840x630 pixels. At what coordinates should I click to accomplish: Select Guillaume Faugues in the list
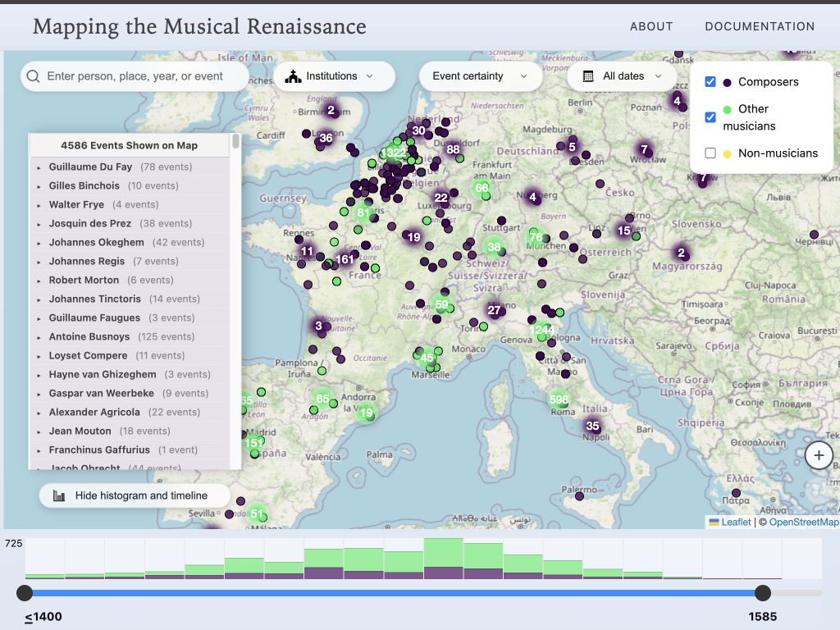[94, 317]
